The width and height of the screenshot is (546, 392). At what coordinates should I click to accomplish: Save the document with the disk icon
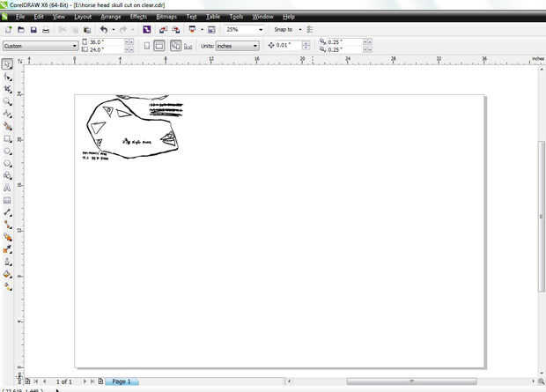tap(33, 30)
